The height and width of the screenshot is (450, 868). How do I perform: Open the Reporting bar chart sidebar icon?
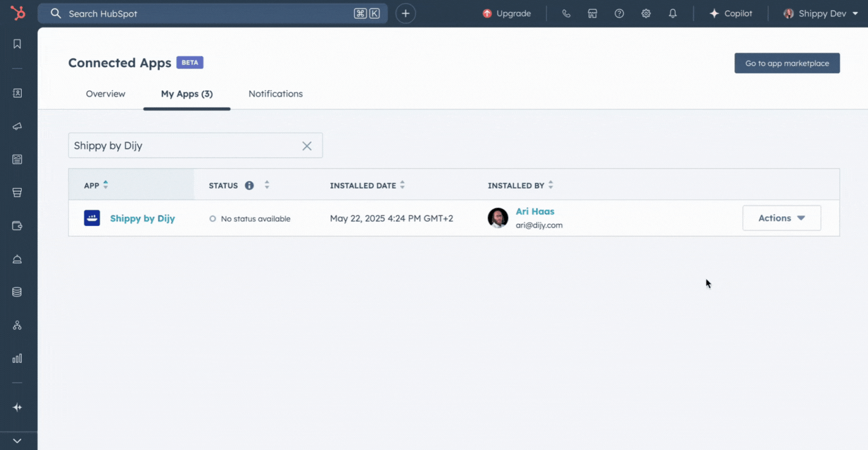[17, 359]
